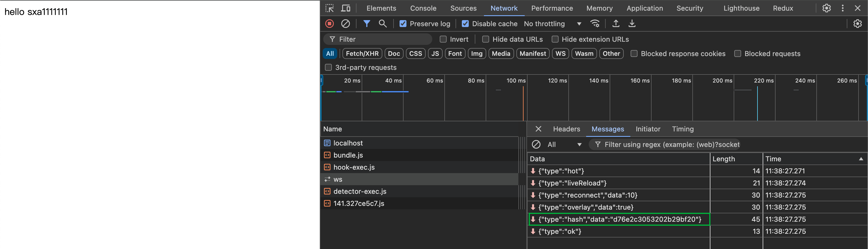868x249 pixels.
Task: Click script icon beside 141.327ce5c7.js
Action: (x=327, y=204)
